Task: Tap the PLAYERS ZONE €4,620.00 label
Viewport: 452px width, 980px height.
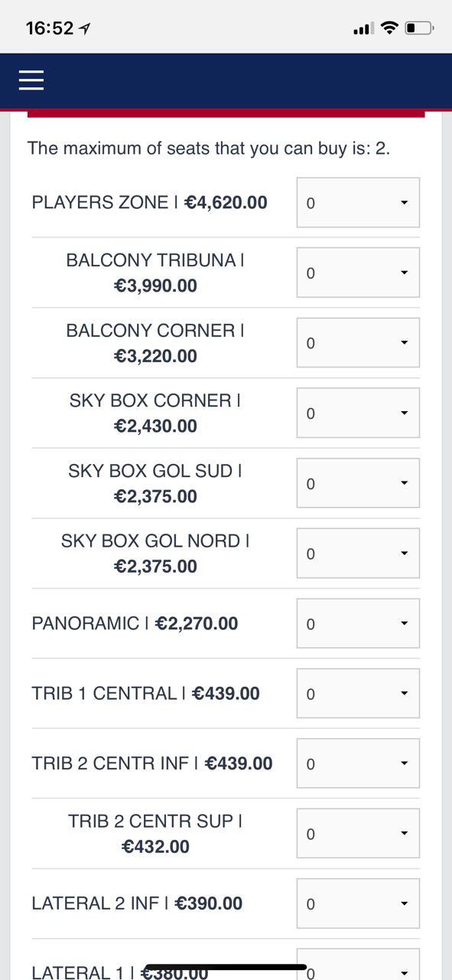Action: tap(150, 203)
